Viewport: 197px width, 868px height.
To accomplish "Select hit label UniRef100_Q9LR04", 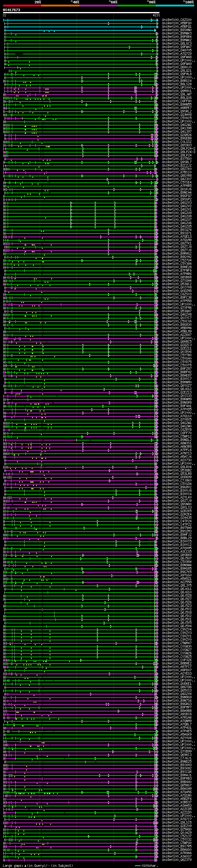I will pyautogui.click(x=177, y=467).
